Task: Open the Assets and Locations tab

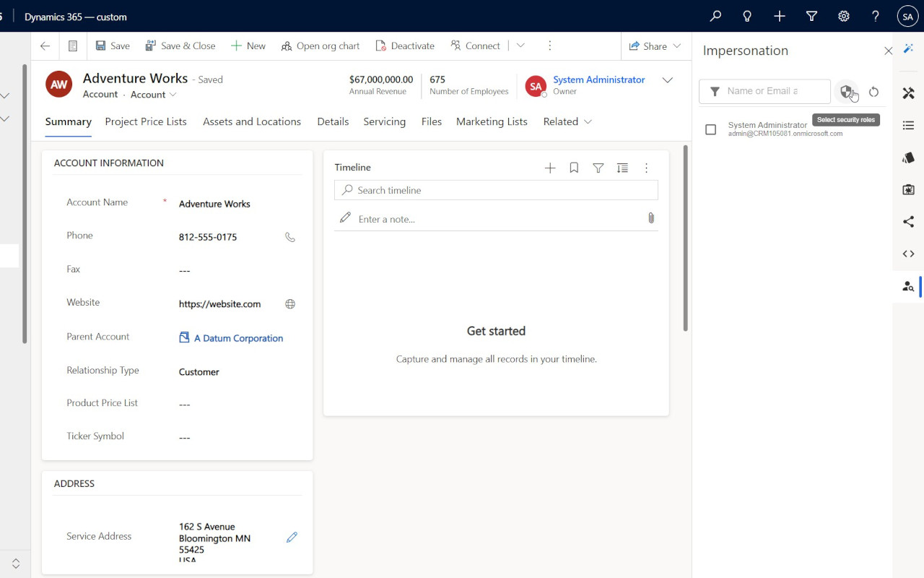Action: tap(252, 121)
